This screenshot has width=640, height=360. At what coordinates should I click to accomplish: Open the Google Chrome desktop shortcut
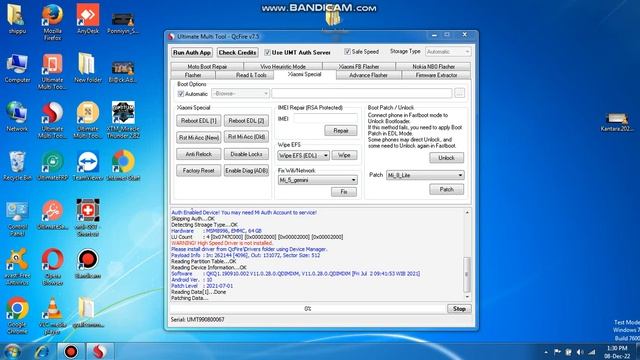pos(17,316)
